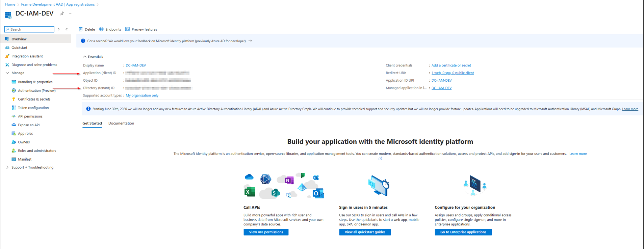Click the Delete trash icon in toolbar
644x249 pixels.
pyautogui.click(x=81, y=29)
